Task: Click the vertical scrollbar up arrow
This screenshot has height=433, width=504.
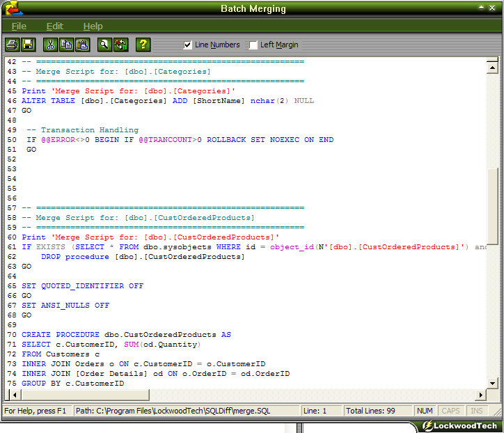Action: click(493, 67)
